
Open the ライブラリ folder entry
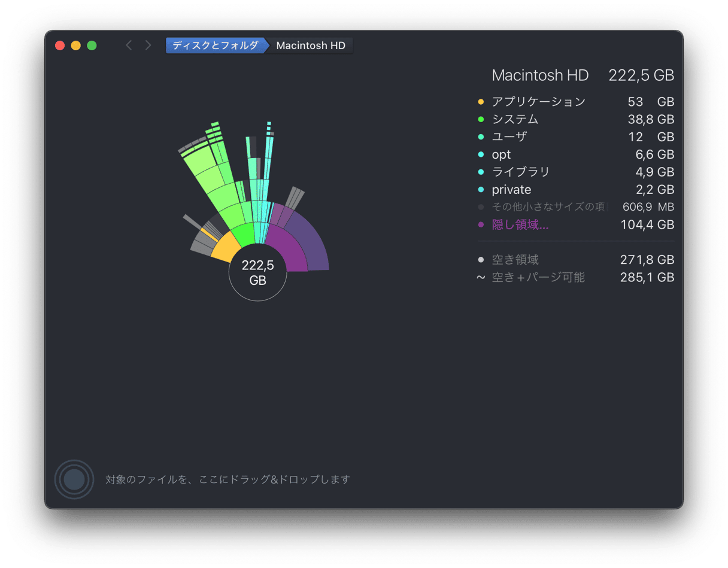click(520, 172)
